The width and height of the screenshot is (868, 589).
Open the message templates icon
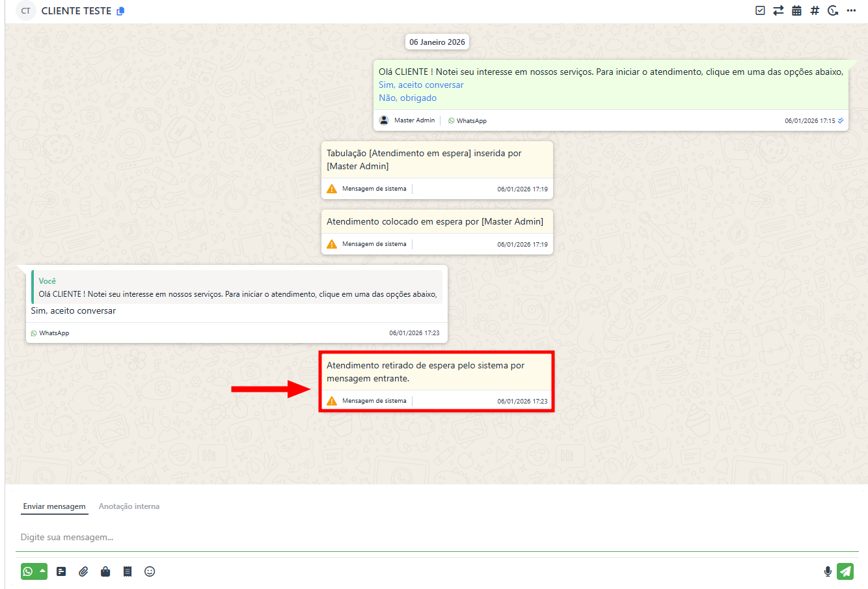coord(61,571)
